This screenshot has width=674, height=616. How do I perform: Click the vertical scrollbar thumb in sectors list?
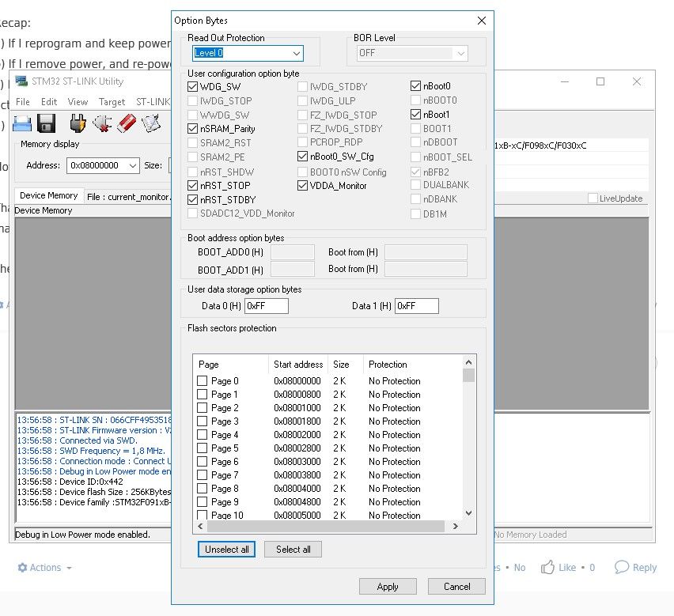[468, 375]
